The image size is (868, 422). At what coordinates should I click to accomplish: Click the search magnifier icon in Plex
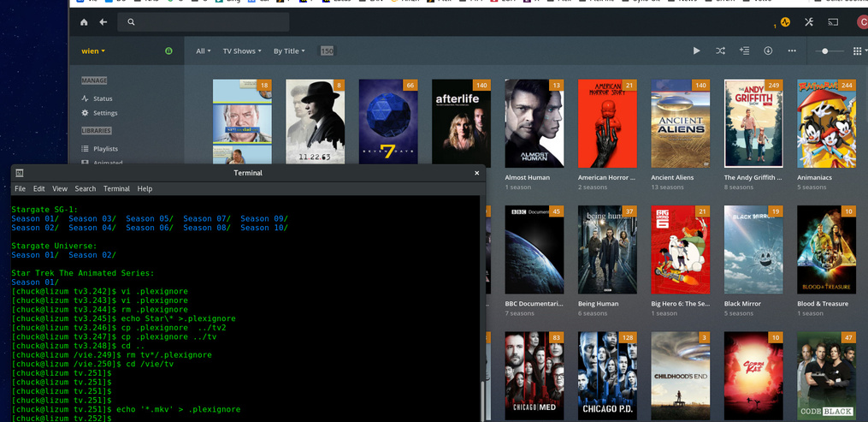click(131, 22)
